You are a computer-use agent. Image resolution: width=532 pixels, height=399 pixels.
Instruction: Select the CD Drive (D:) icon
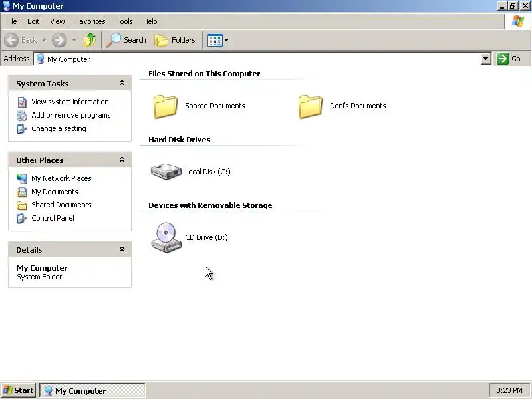click(166, 238)
